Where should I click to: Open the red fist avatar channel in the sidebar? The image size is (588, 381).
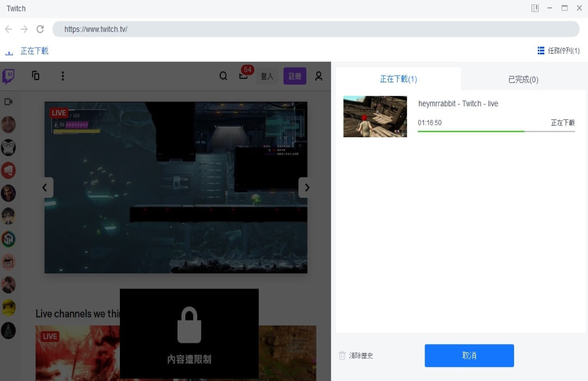click(8, 170)
